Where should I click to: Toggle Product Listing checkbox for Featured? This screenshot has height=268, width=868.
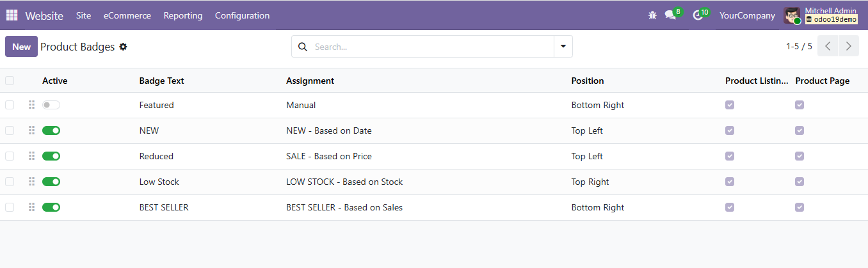730,105
